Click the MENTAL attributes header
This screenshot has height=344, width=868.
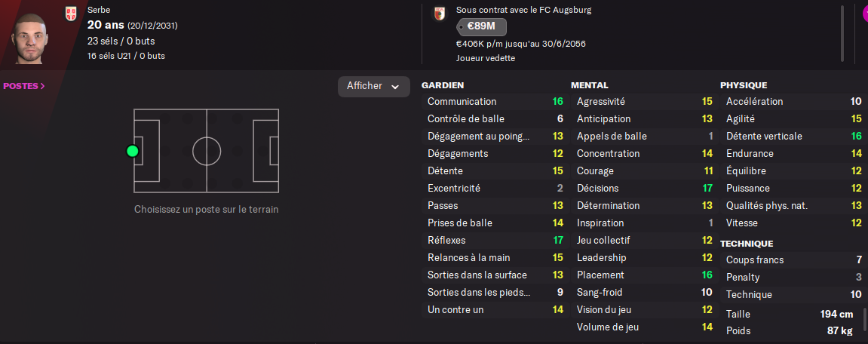(x=590, y=85)
